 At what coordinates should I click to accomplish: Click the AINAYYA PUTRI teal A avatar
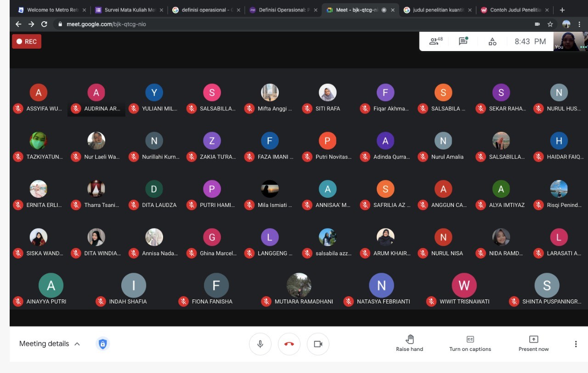(51, 286)
